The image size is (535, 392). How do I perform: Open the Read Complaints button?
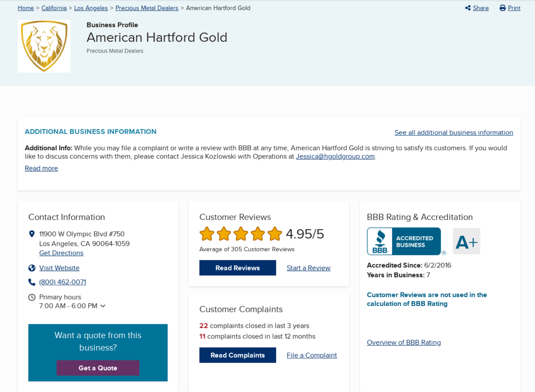tap(237, 355)
